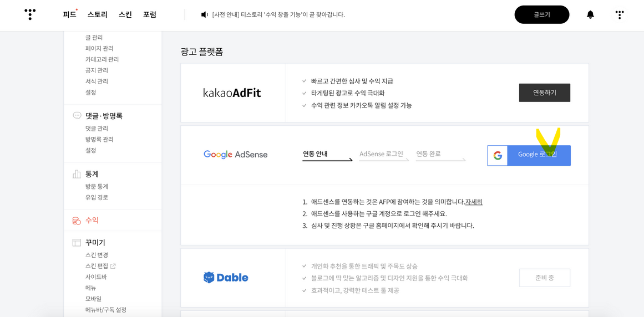
Task: Open the 스토리 tab
Action: tap(97, 15)
